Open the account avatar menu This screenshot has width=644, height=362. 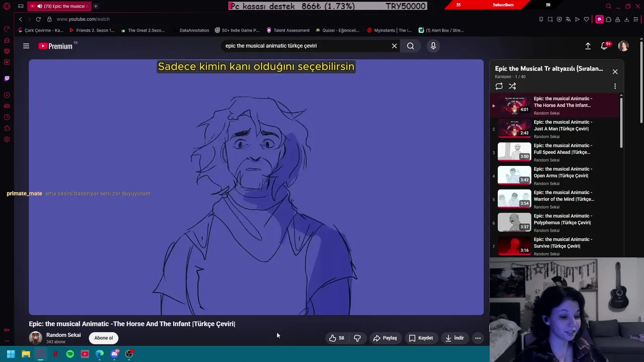[623, 46]
